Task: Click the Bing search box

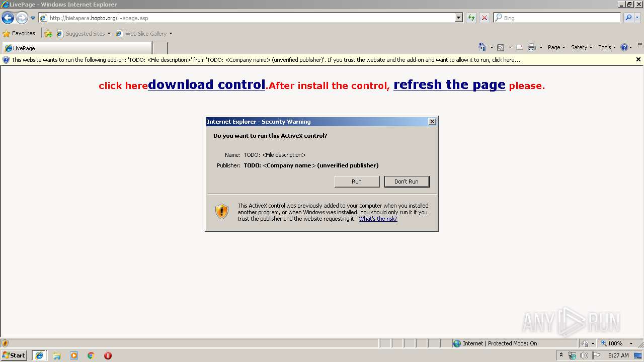Action: [557, 18]
